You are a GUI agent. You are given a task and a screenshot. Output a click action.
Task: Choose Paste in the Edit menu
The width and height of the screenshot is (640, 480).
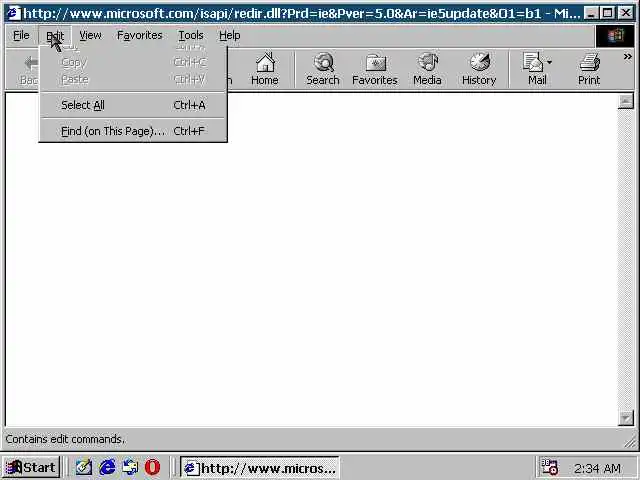click(x=133, y=79)
